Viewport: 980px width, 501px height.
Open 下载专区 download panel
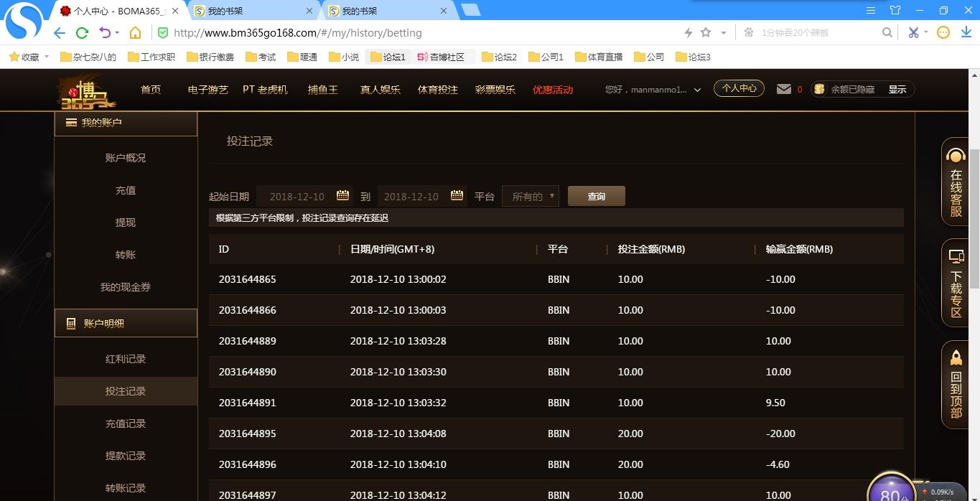(956, 284)
